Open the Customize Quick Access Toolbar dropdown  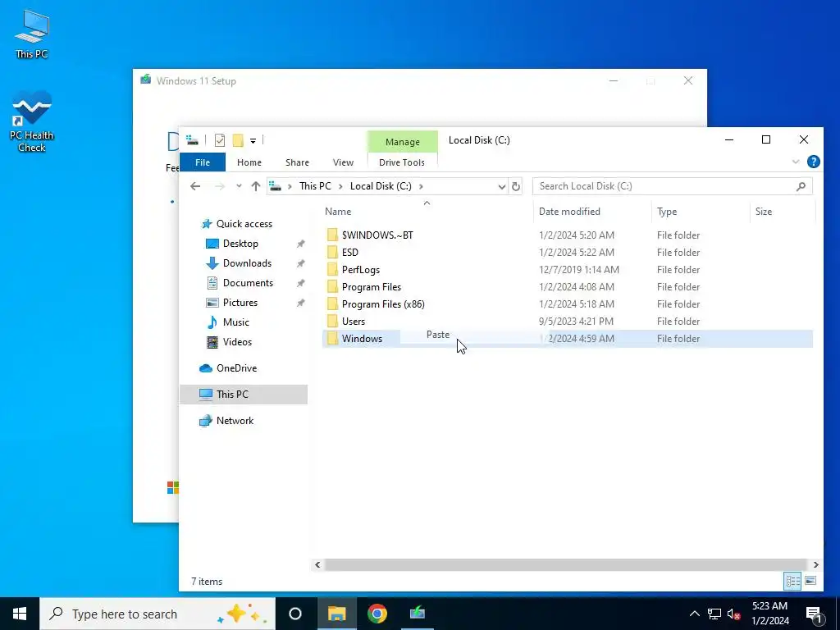click(x=253, y=141)
